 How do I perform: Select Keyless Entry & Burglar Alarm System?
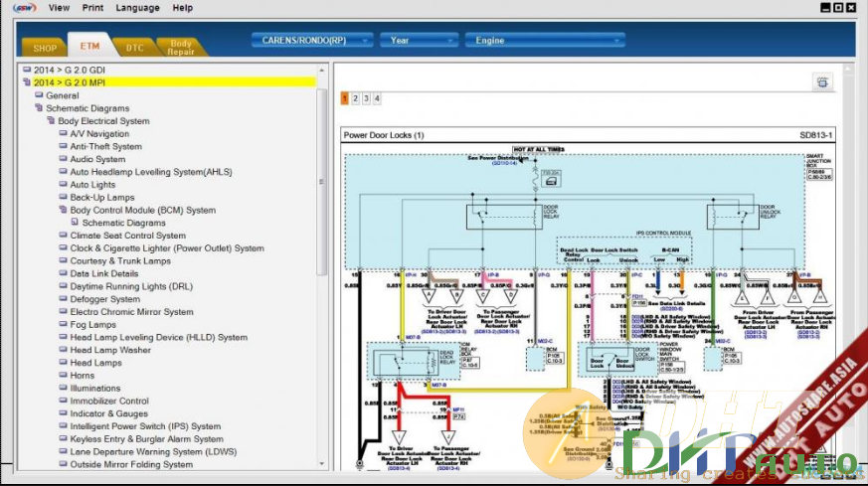click(x=147, y=439)
